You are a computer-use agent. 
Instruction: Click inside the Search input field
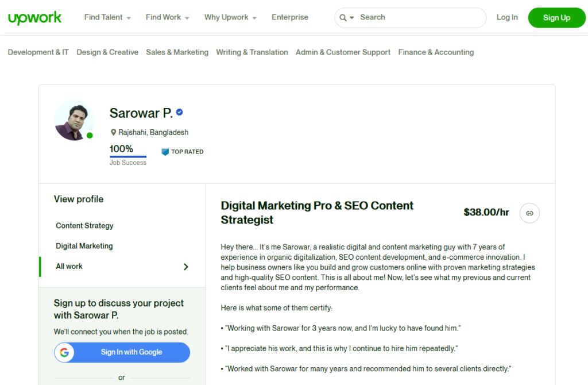(419, 17)
